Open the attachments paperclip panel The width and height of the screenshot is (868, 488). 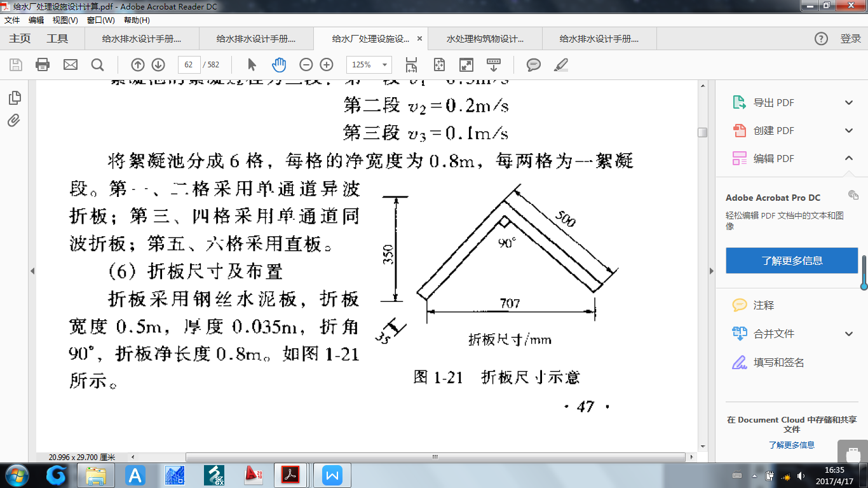pos(14,120)
